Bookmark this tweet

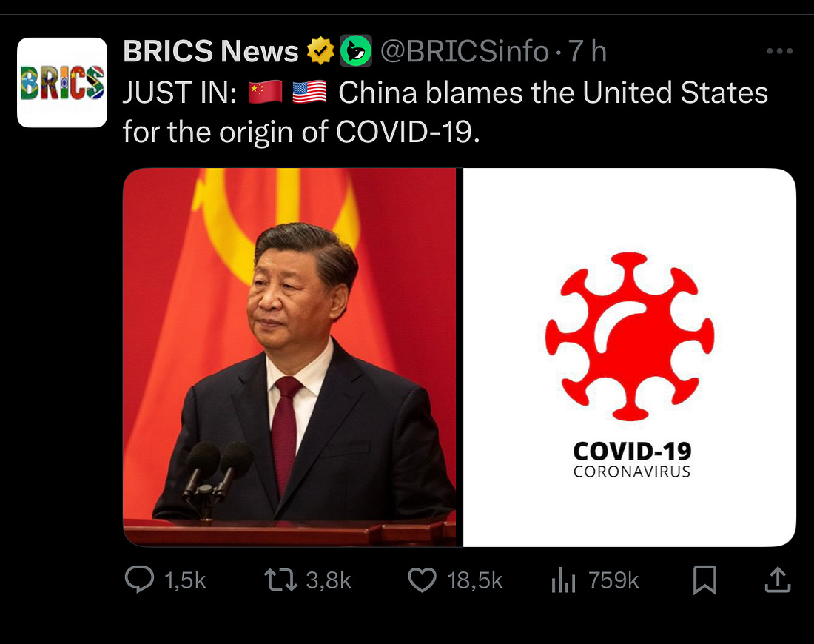[705, 580]
